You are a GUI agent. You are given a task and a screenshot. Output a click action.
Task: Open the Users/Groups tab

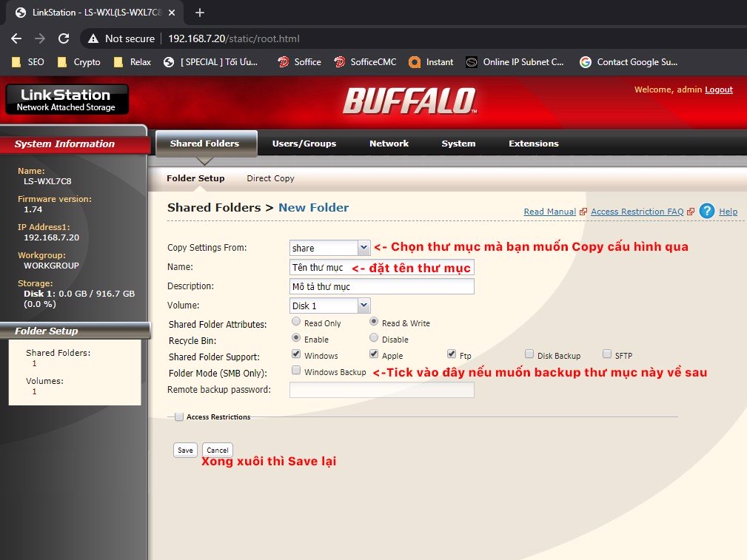point(304,144)
